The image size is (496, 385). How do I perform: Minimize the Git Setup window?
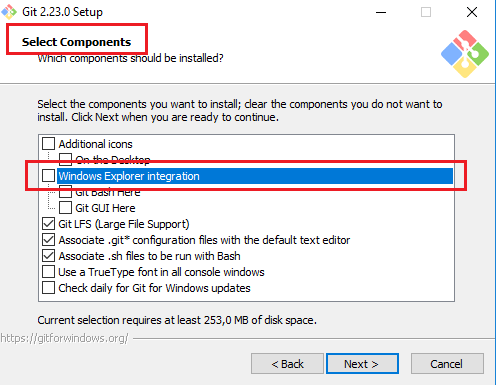381,12
